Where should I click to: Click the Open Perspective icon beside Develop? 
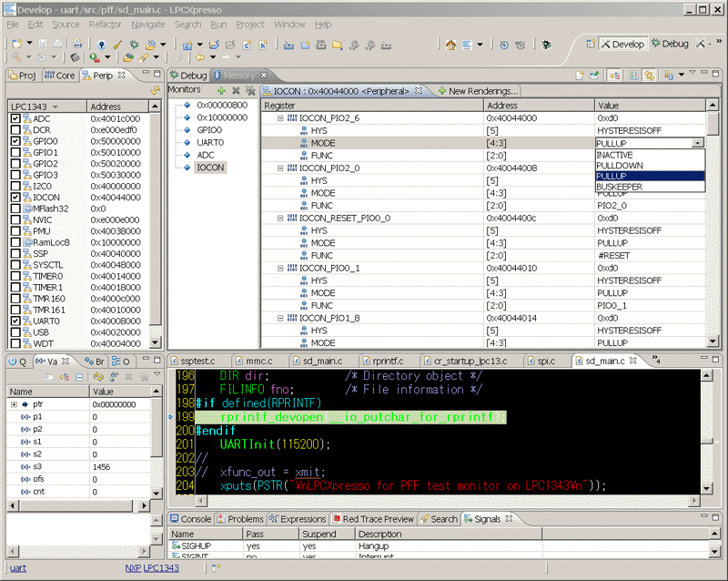point(590,44)
